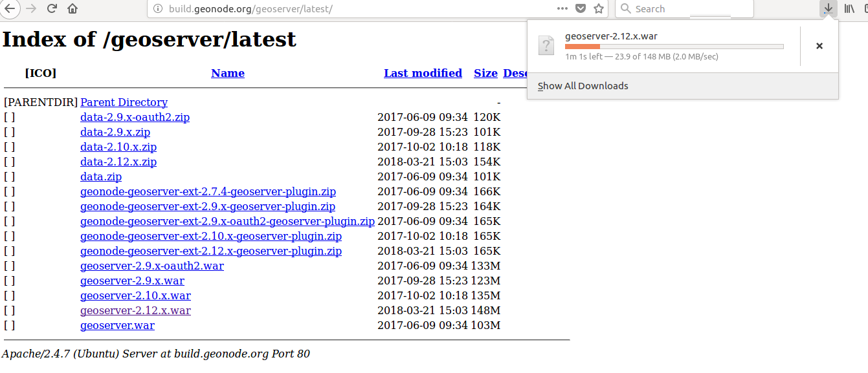Open the page actions three-dot menu
Image resolution: width=868 pixels, height=373 pixels.
point(562,8)
